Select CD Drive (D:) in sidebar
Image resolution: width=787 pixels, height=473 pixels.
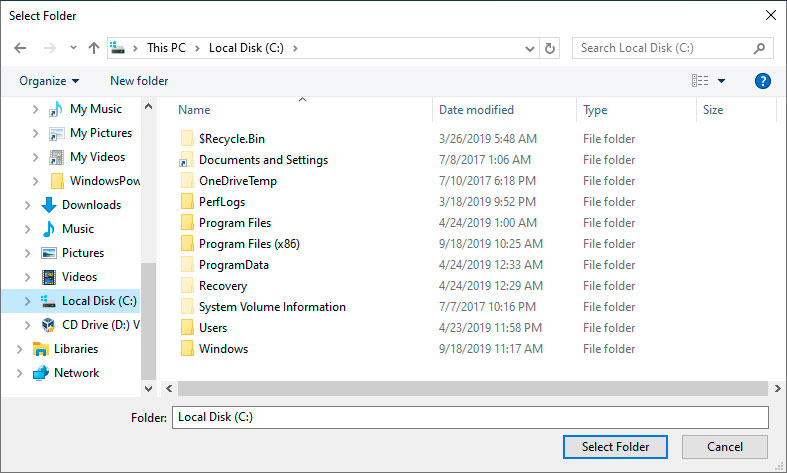tap(98, 325)
